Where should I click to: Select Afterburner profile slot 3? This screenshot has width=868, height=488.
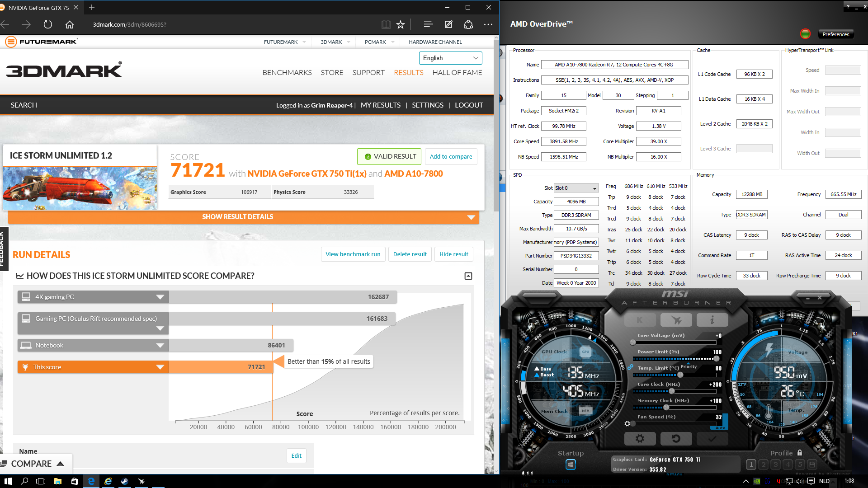pyautogui.click(x=775, y=464)
